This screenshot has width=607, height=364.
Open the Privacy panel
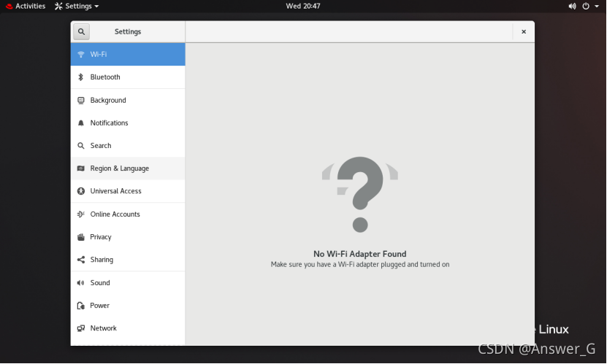tap(128, 237)
